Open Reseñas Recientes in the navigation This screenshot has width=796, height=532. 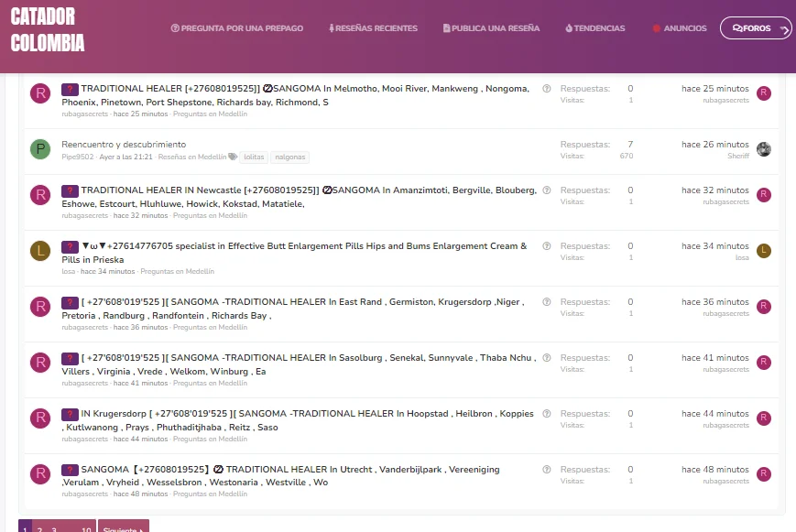(x=373, y=27)
